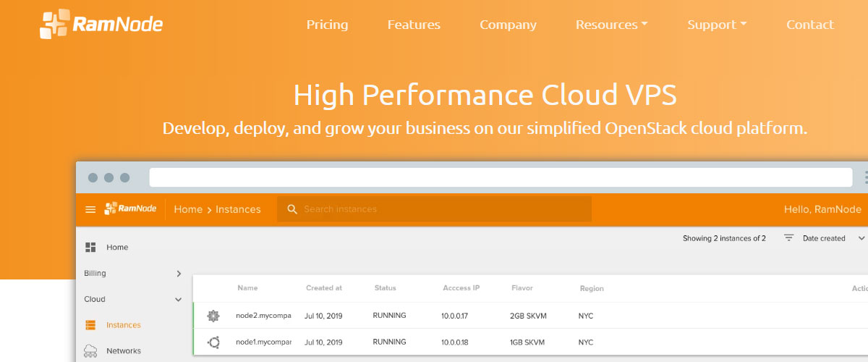Click the Region column header

(x=592, y=289)
